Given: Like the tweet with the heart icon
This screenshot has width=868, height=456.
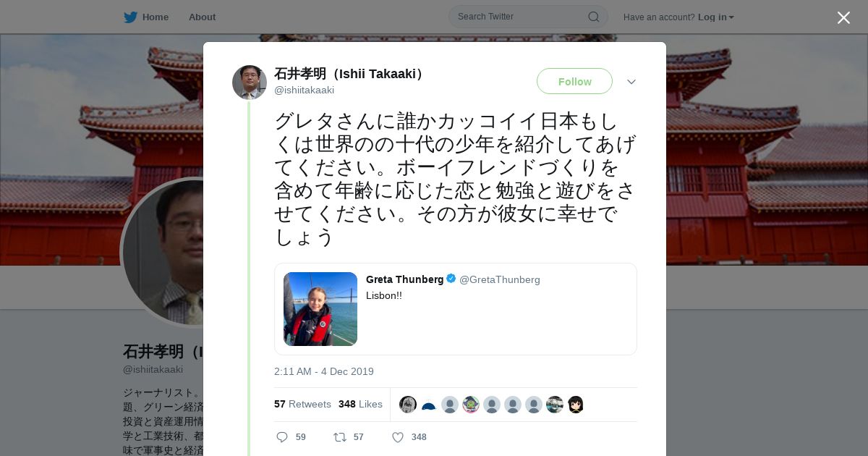Looking at the screenshot, I should pos(397,437).
